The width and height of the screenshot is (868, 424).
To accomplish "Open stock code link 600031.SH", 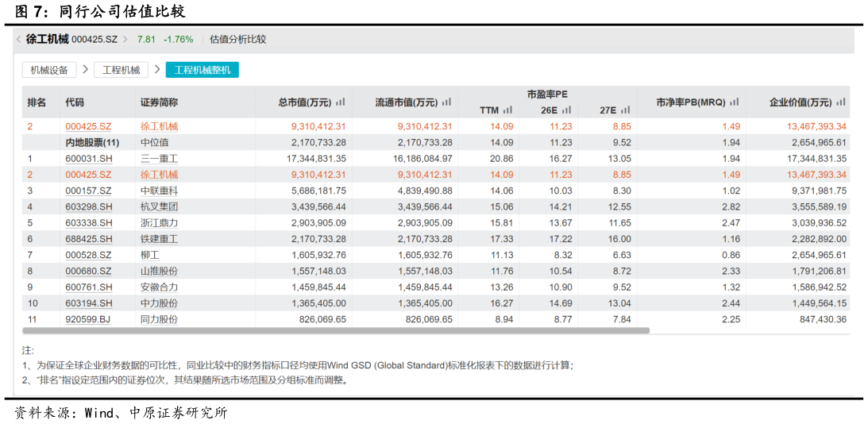I will click(89, 158).
